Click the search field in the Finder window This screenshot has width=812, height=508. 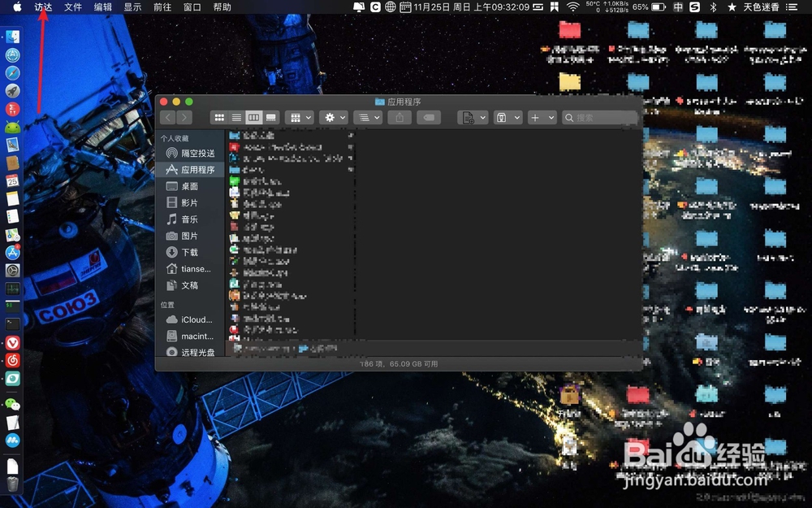coord(599,117)
